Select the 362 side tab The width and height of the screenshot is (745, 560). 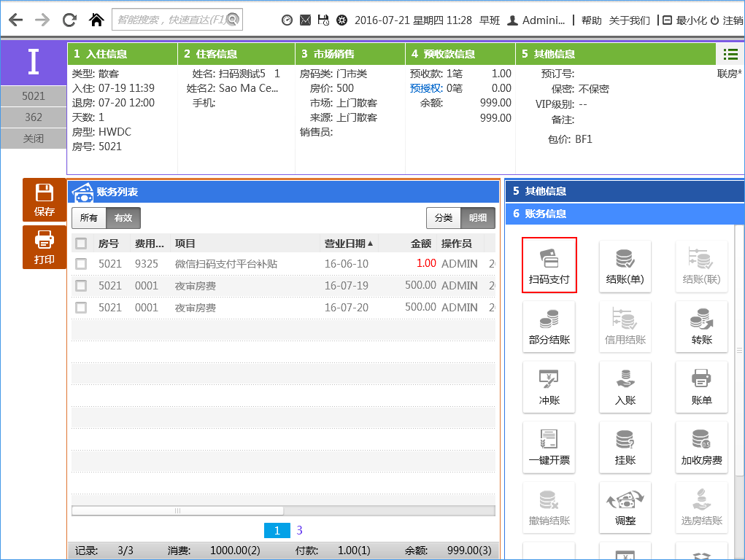tap(34, 117)
